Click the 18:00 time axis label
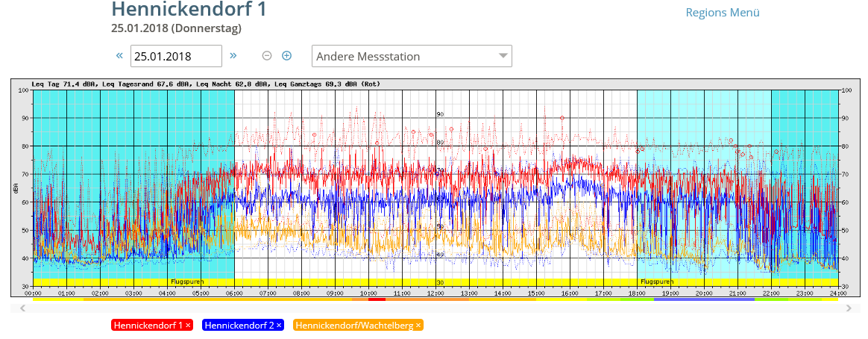This screenshot has height=339, width=868. click(637, 293)
